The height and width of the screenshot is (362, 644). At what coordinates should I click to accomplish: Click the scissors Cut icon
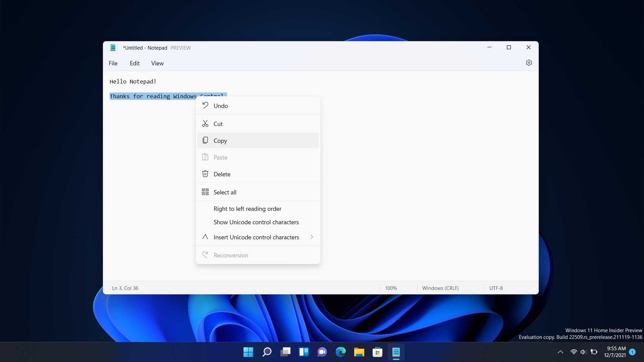(x=205, y=124)
